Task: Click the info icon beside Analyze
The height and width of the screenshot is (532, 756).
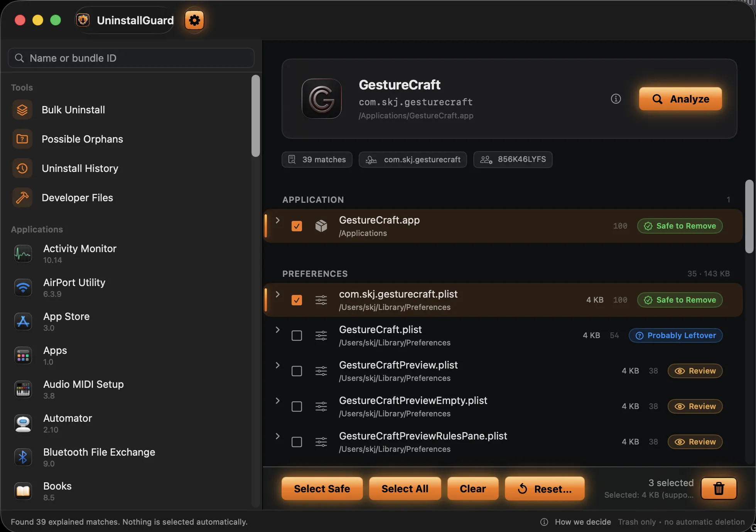Action: pyautogui.click(x=616, y=99)
